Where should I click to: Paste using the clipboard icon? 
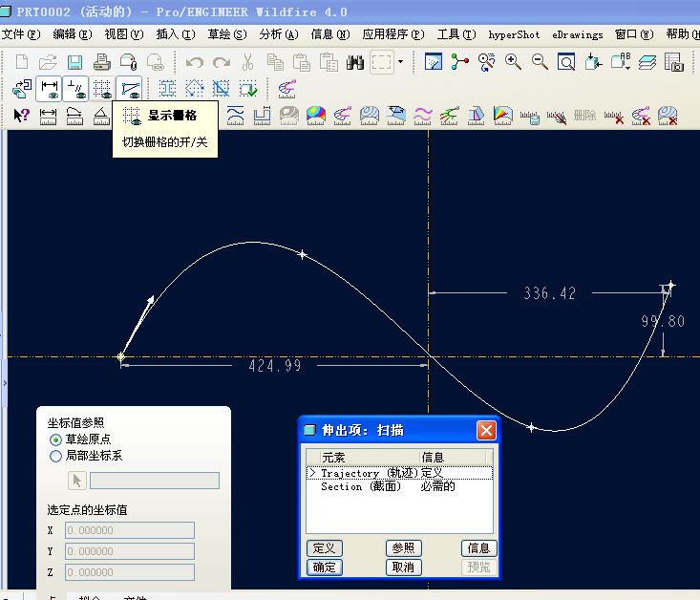(302, 62)
